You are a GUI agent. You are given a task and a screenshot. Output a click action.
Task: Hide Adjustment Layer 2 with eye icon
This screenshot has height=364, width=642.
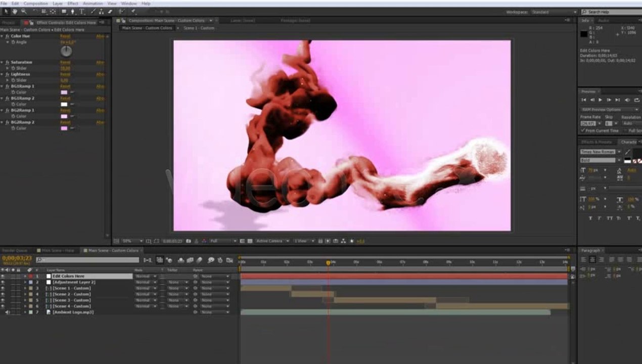coord(3,282)
